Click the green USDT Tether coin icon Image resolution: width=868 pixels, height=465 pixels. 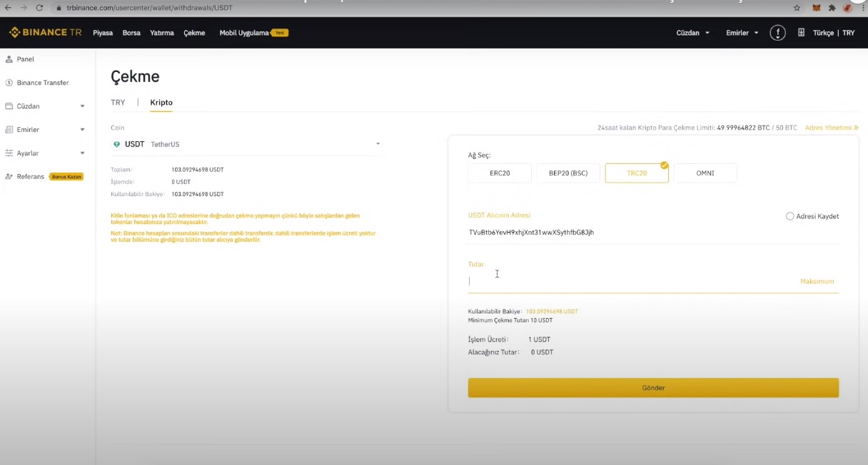[x=116, y=144]
